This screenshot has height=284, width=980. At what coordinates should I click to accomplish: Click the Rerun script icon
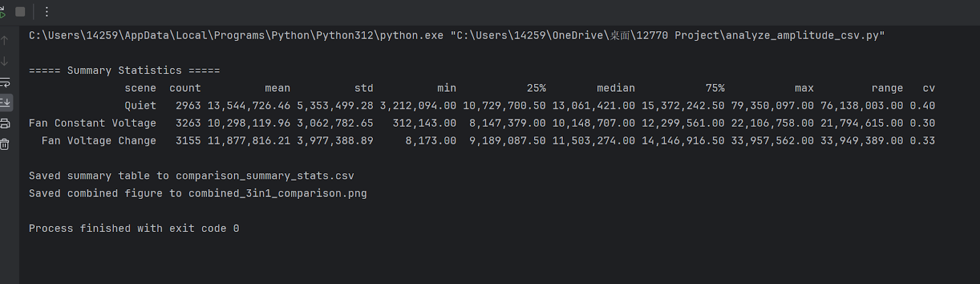point(2,12)
